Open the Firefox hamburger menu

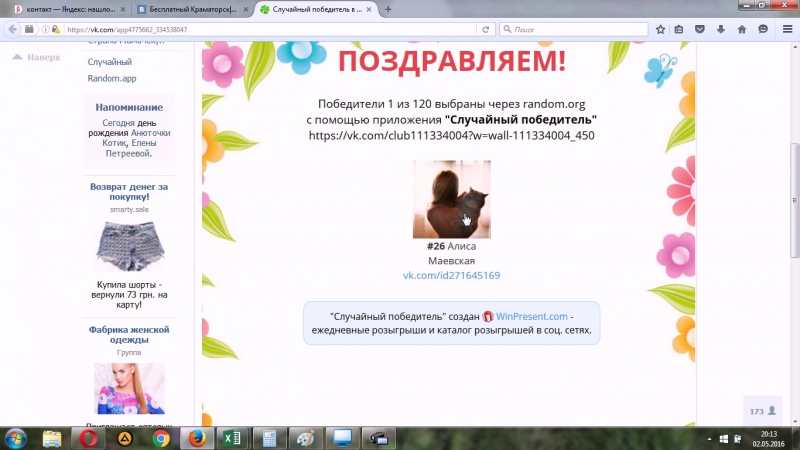pos(787,30)
